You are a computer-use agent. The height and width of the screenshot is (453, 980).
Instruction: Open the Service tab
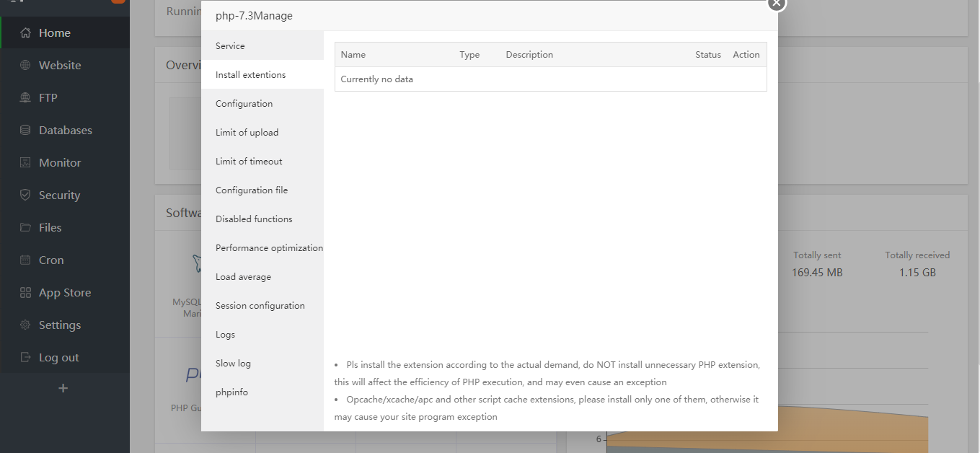pos(262,45)
